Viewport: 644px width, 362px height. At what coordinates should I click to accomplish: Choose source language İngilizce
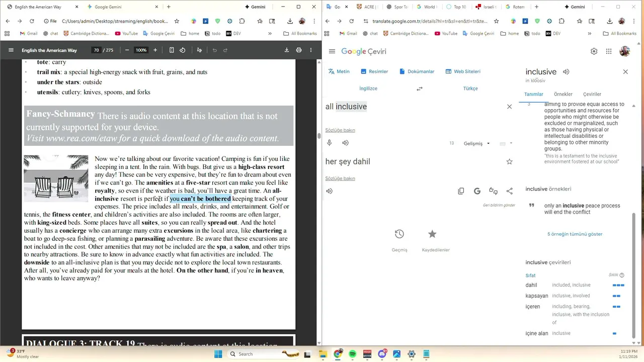pos(368,88)
